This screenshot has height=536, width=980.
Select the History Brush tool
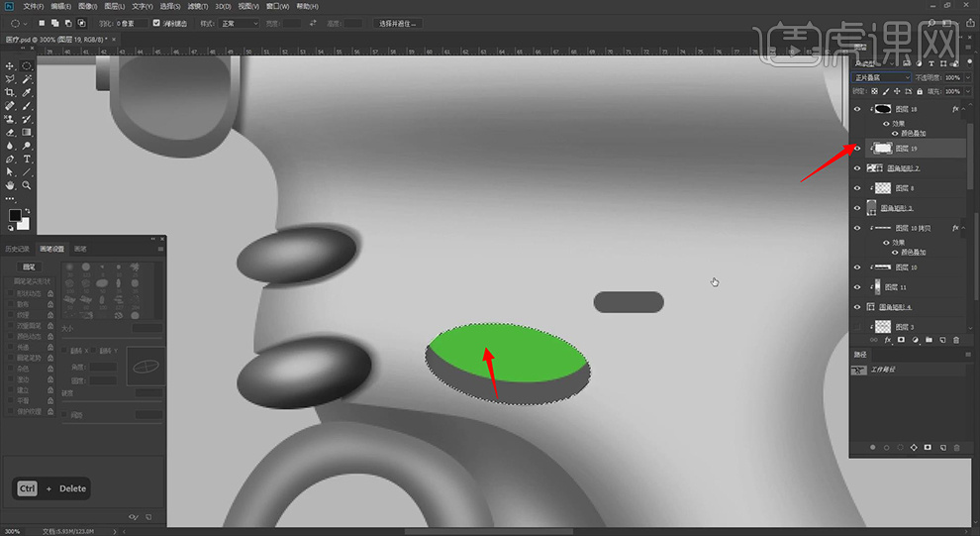tap(27, 119)
